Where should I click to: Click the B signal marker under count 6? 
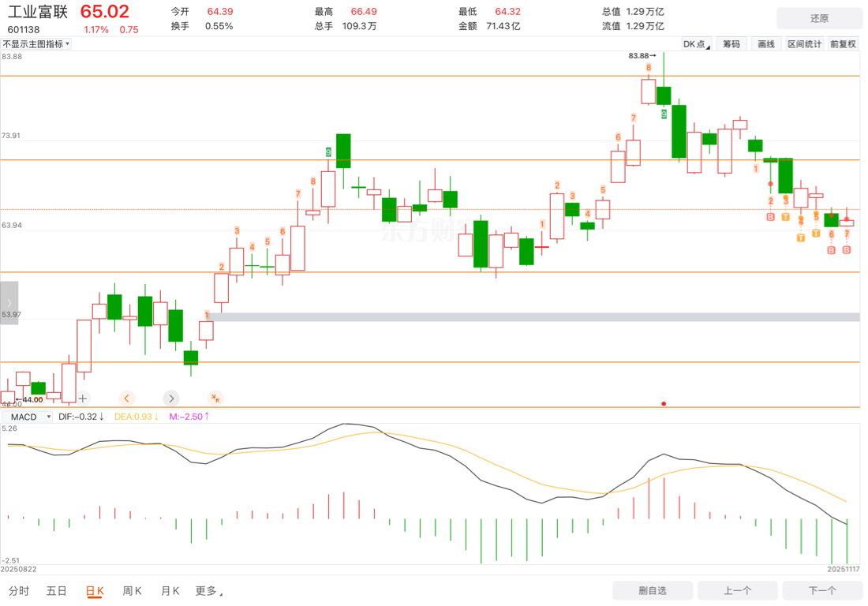(832, 250)
